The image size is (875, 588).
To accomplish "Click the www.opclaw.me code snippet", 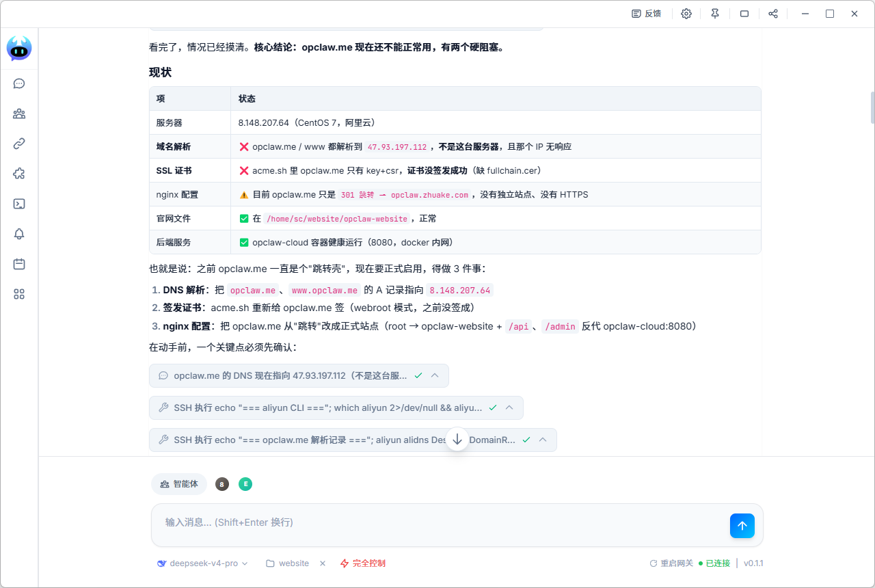I will click(x=325, y=290).
